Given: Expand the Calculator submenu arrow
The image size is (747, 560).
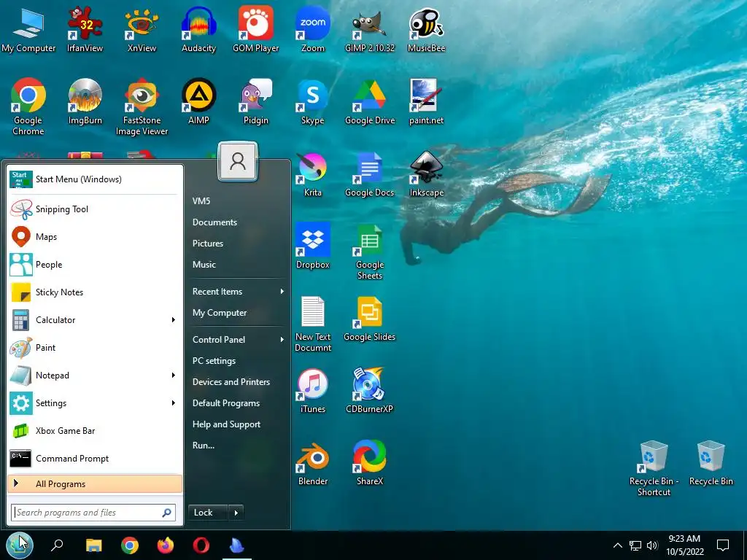Looking at the screenshot, I should coord(174,319).
